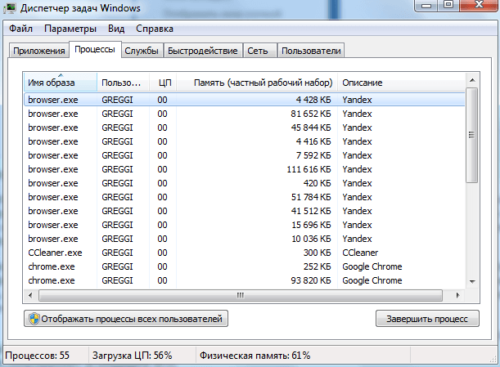500x367 pixels.
Task: Select browser.exe row with 41 512 КБ
Action: click(x=245, y=211)
